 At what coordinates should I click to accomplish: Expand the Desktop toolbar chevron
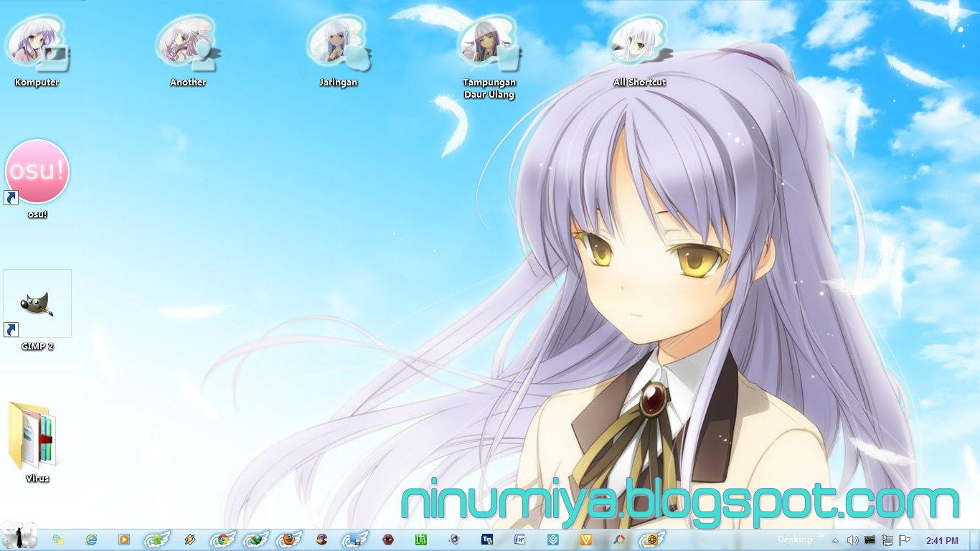tap(821, 535)
